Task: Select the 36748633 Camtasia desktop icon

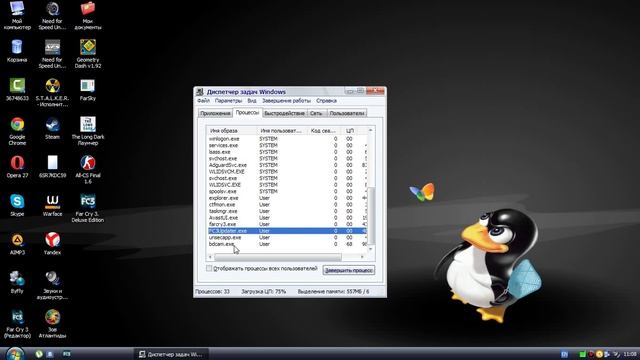Action: pyautogui.click(x=17, y=90)
